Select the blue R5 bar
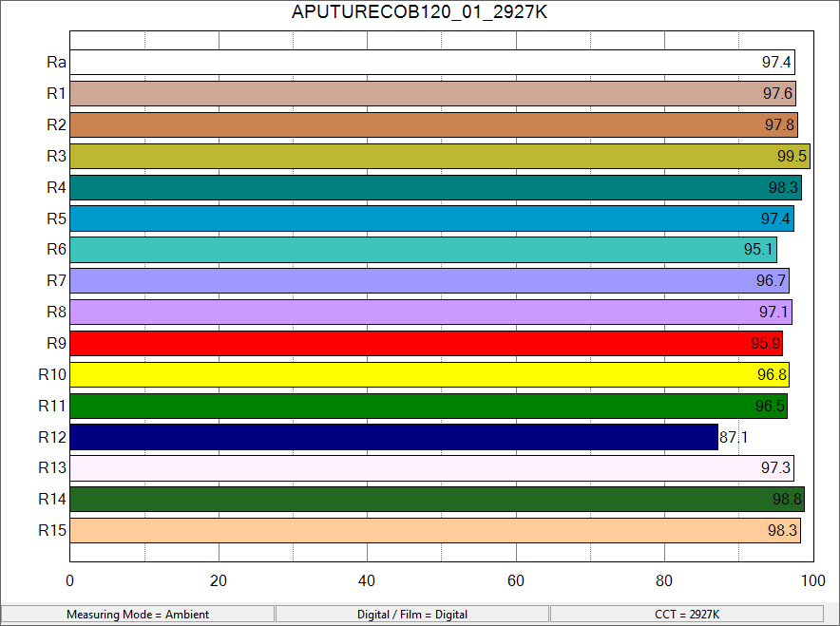 pos(432,218)
